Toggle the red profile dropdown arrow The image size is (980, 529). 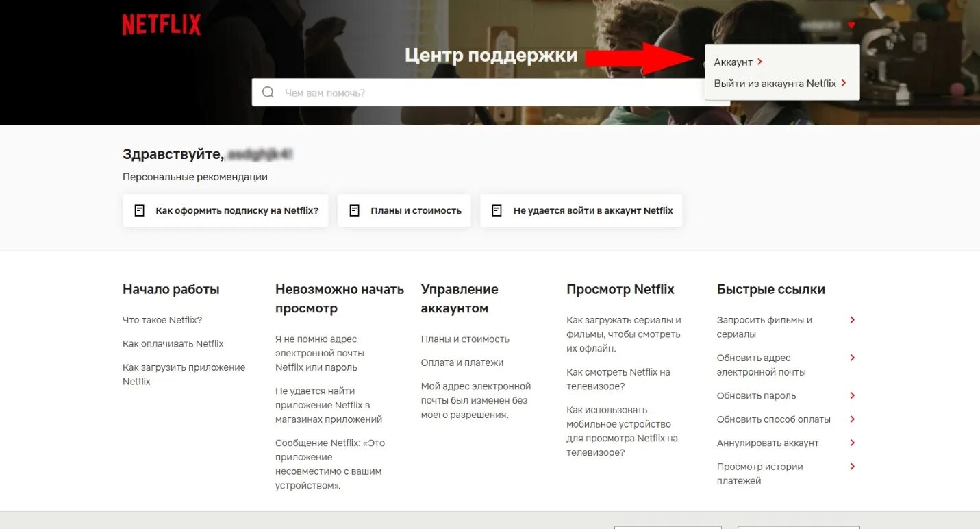tap(851, 25)
